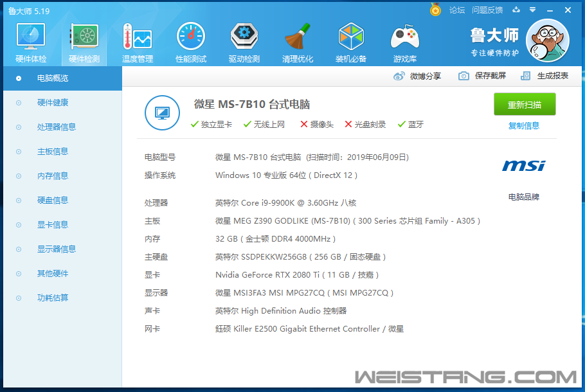The width and height of the screenshot is (585, 392).
Task: Click the High Definition Audio value
Action: click(x=281, y=311)
